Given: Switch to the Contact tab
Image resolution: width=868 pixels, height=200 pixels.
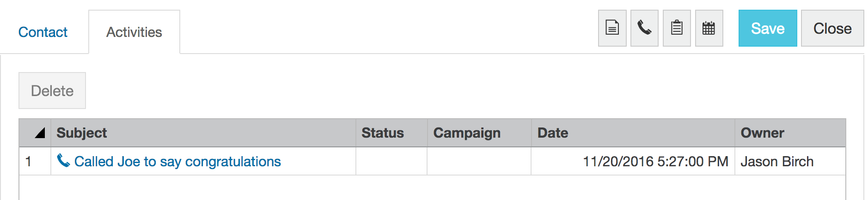Looking at the screenshot, I should click(x=43, y=32).
